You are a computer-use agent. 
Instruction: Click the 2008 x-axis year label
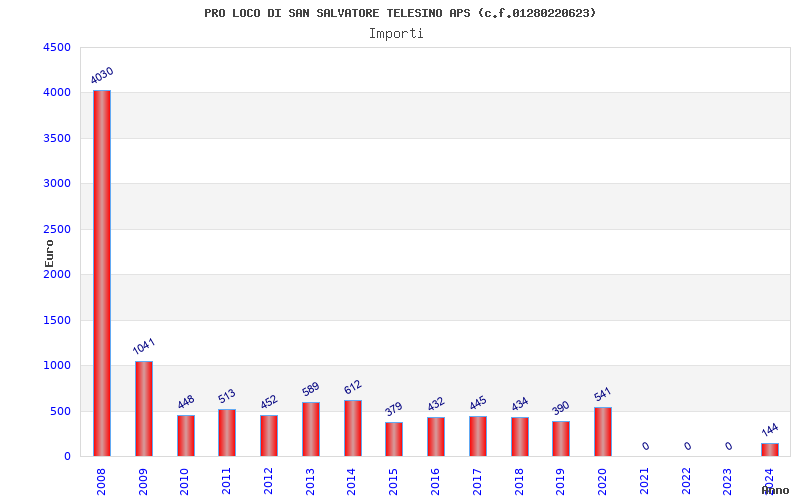(101, 481)
